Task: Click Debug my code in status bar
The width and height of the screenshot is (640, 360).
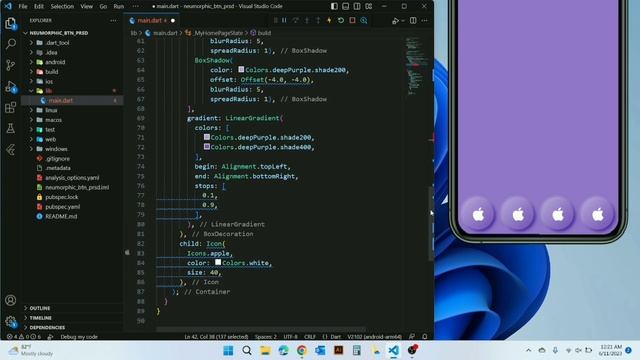Action: 79,337
